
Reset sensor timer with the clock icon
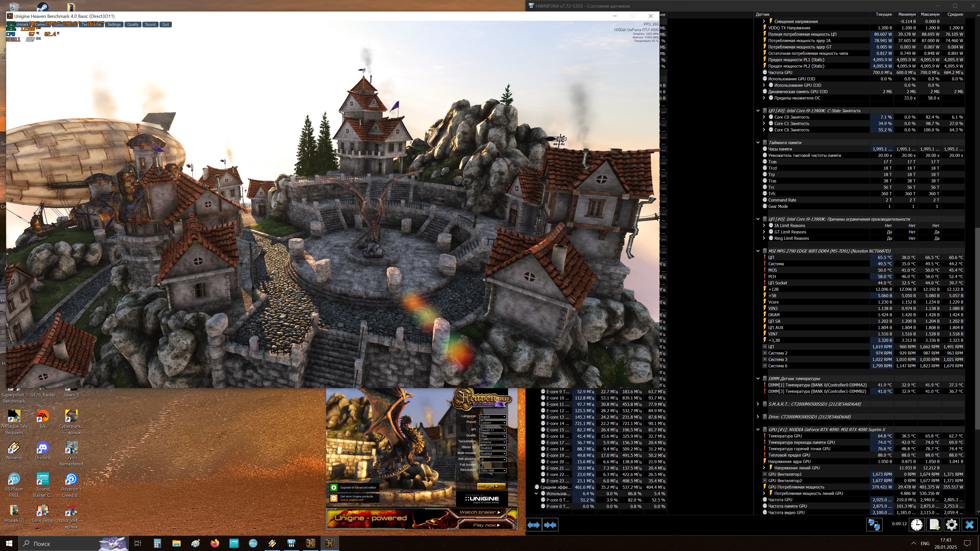click(x=916, y=525)
